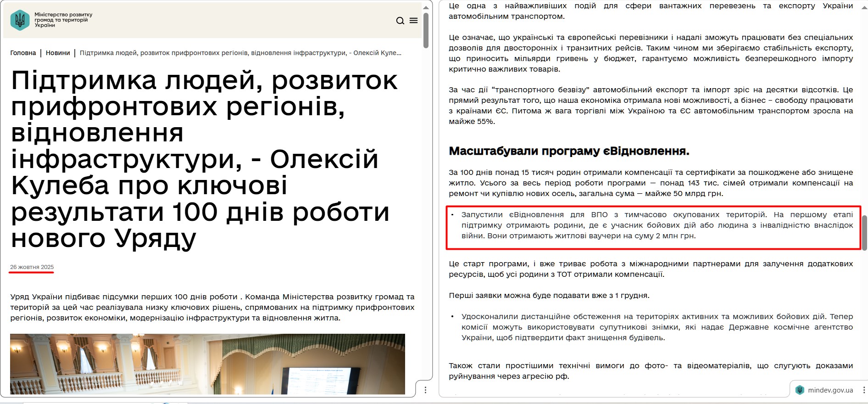Click sentence 'Перші заявки можна буде подавати'
Screen dimensions: 868x404
coord(549,295)
